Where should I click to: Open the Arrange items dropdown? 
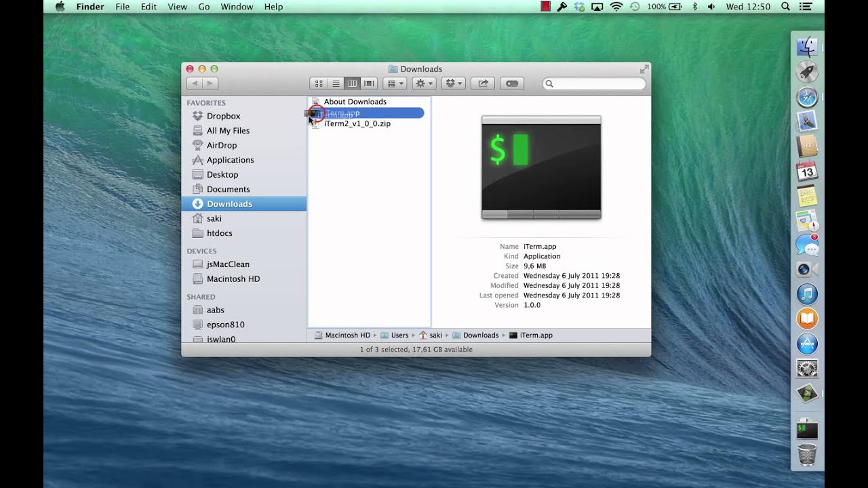(395, 83)
